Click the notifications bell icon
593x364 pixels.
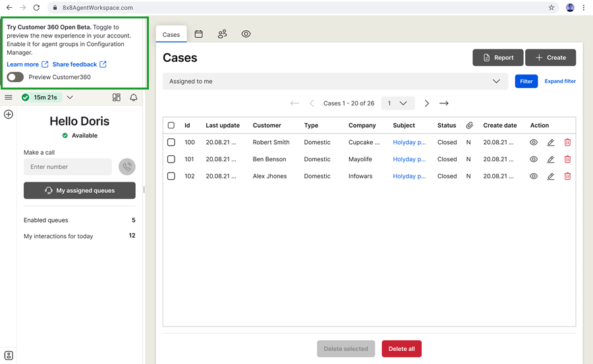coord(134,97)
